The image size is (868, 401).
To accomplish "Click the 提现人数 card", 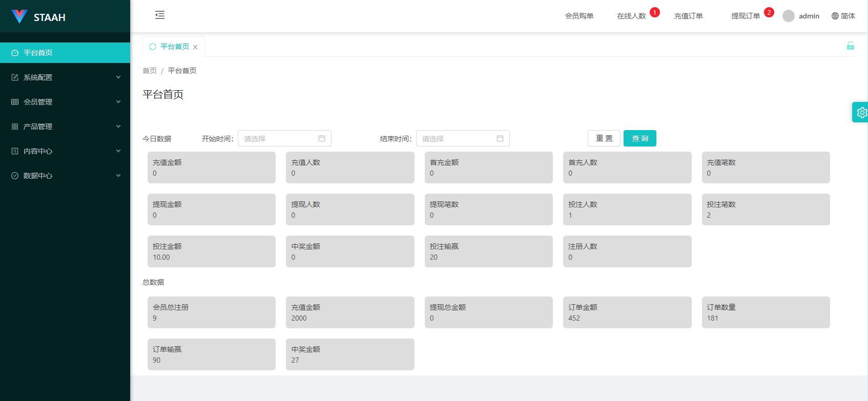I will [x=350, y=209].
